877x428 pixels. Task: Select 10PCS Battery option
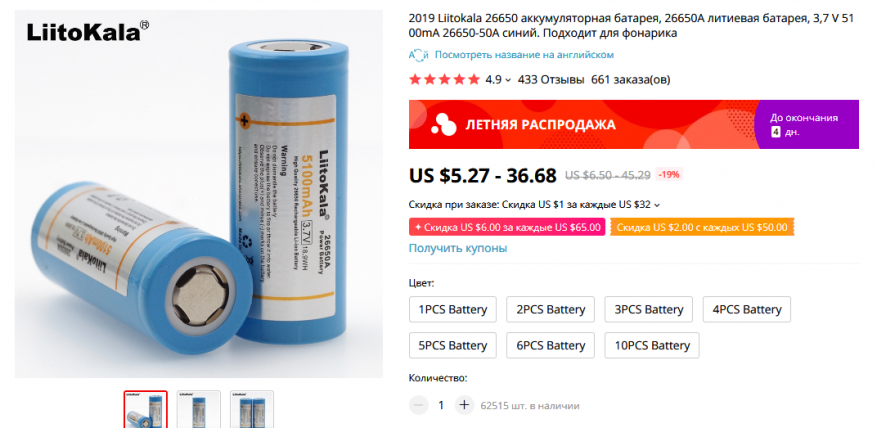tap(652, 345)
